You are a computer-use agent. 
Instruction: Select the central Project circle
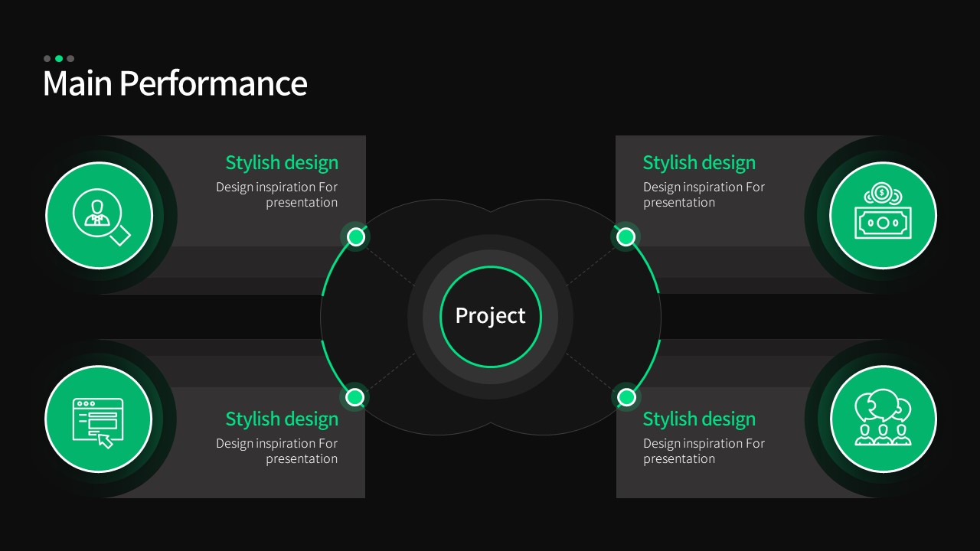coord(491,316)
